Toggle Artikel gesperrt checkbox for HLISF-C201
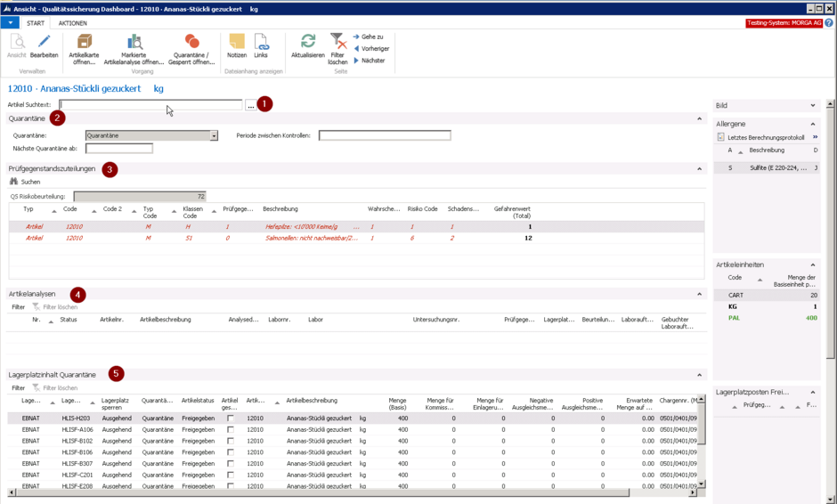 click(x=230, y=475)
